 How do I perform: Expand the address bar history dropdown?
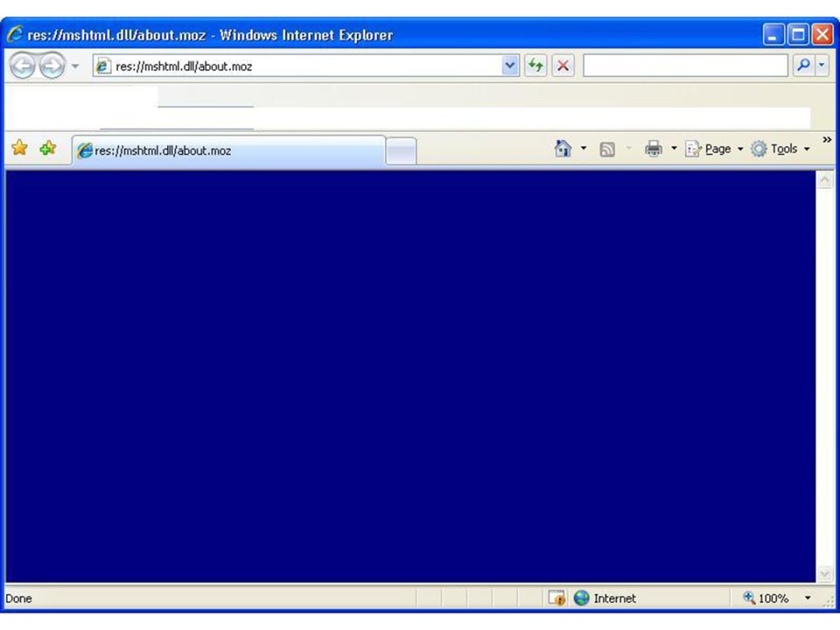[510, 66]
